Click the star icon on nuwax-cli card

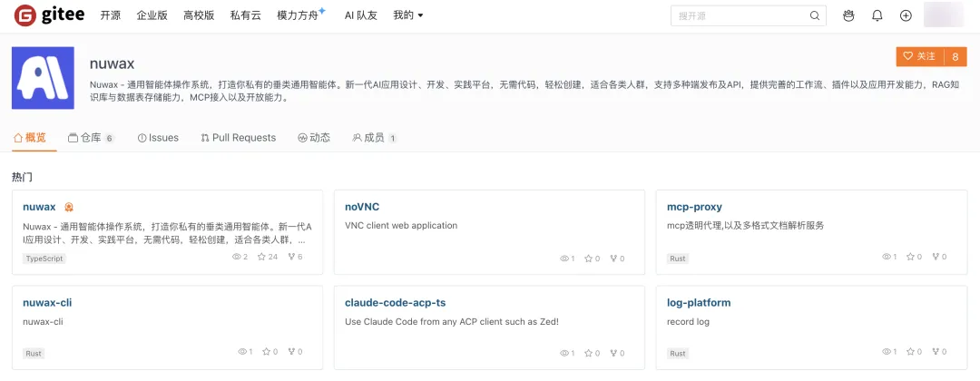tap(266, 352)
